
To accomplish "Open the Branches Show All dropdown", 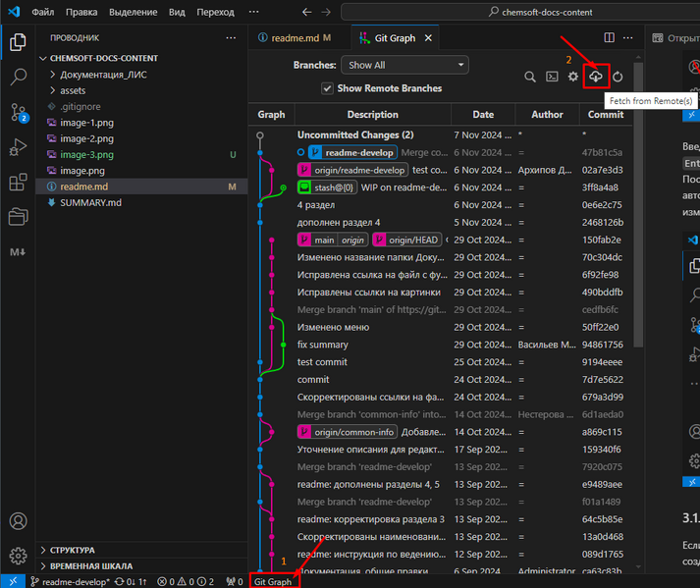I will [x=404, y=65].
